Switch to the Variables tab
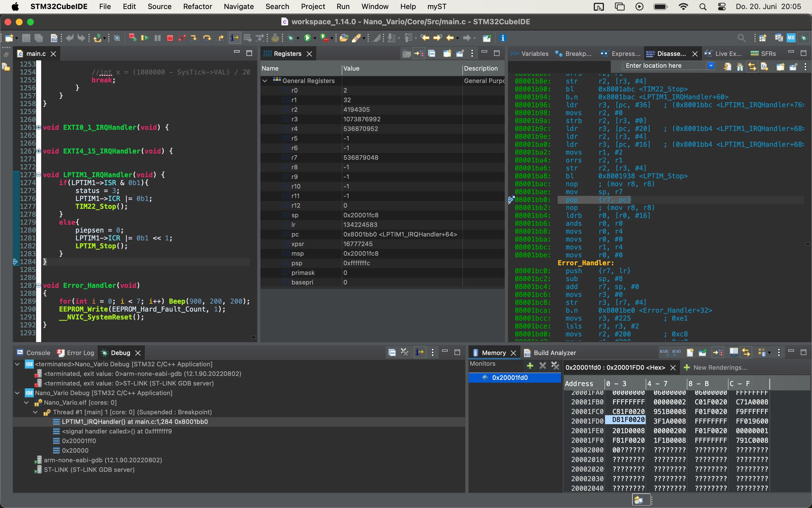This screenshot has width=812, height=508. [530, 53]
